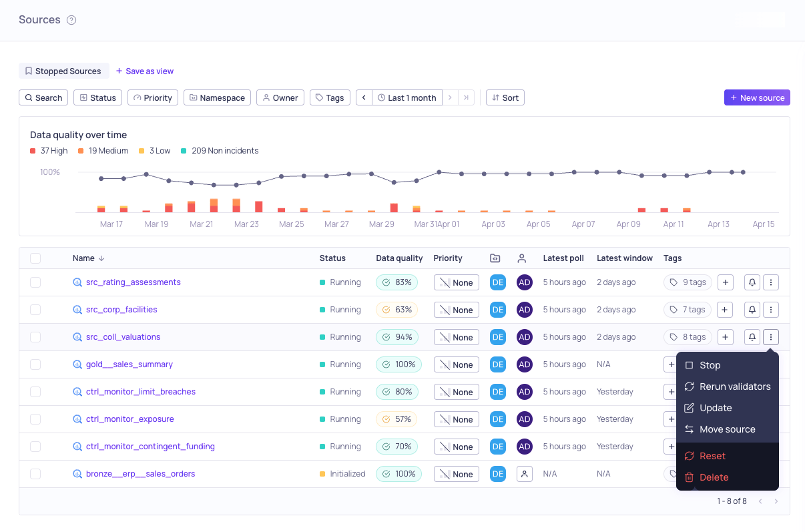Open the Tags filter dropdown

tap(330, 97)
